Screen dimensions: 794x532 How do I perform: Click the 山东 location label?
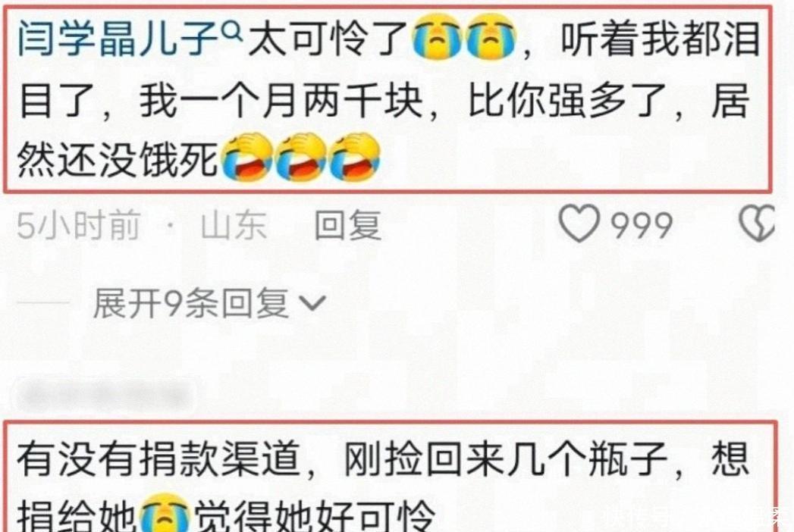(234, 225)
